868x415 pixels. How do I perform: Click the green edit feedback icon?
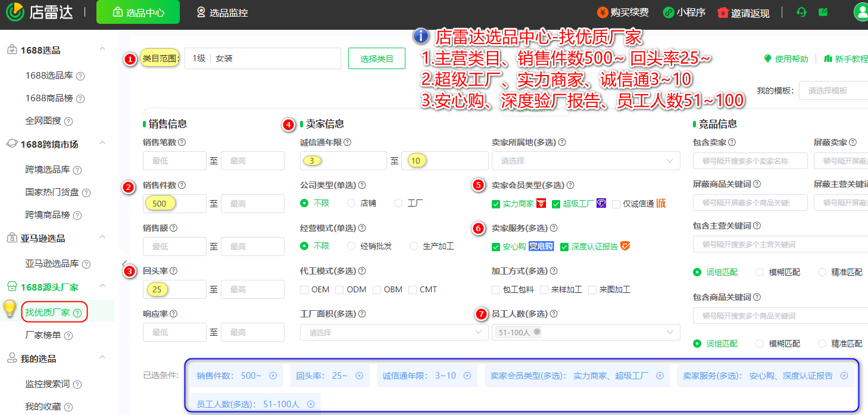point(823,12)
